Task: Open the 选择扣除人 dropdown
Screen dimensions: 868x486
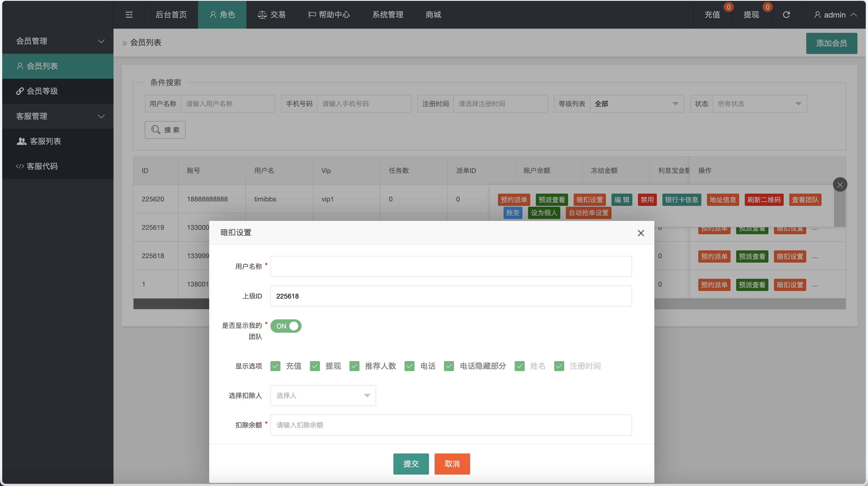Action: point(323,395)
